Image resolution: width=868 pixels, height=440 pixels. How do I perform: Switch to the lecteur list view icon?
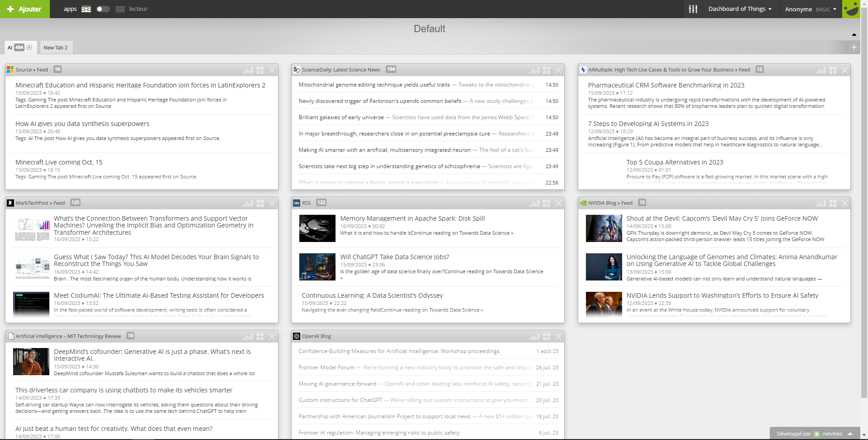point(120,9)
